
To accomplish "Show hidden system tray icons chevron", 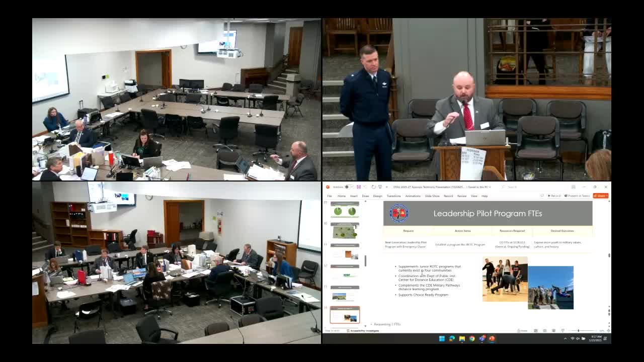I will coord(566,338).
